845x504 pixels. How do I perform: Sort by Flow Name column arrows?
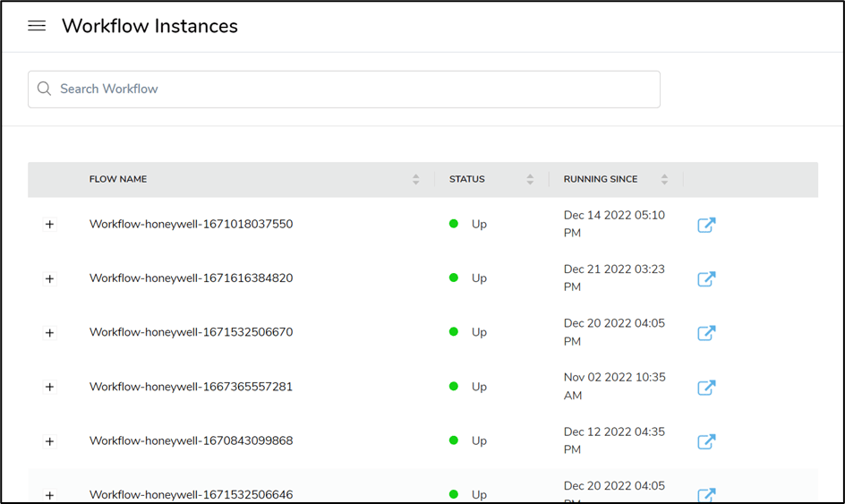click(415, 180)
